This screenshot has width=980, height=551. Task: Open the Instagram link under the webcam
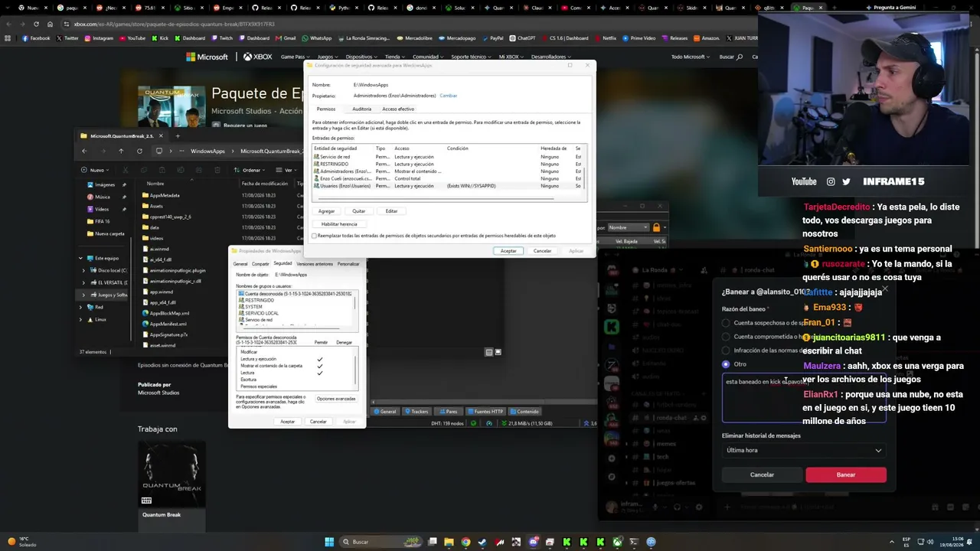831,181
